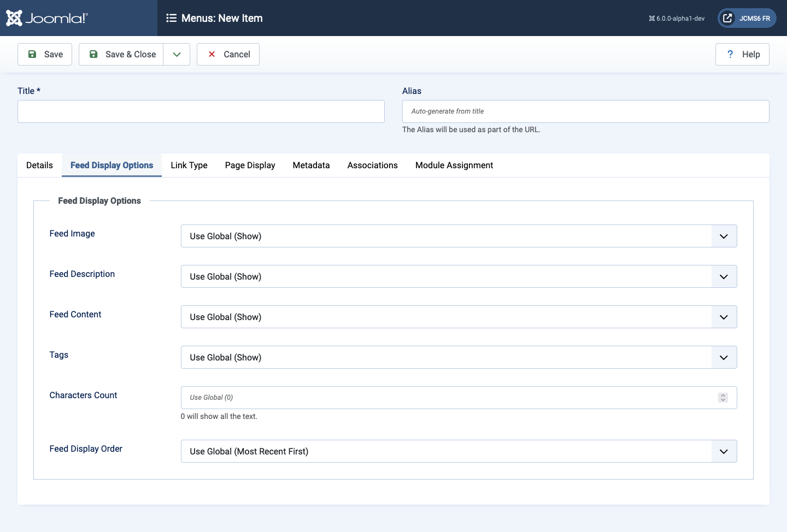The image size is (787, 532).
Task: Select the Feed Display Options tab
Action: point(111,165)
